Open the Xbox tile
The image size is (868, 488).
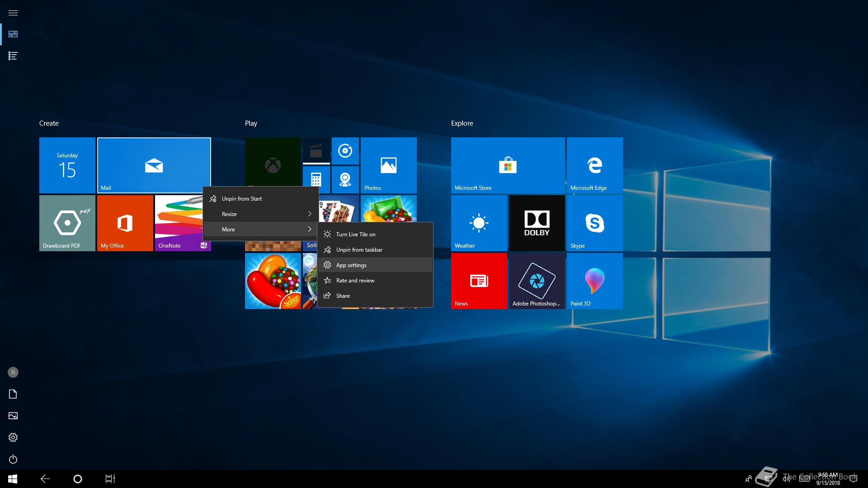coord(273,162)
